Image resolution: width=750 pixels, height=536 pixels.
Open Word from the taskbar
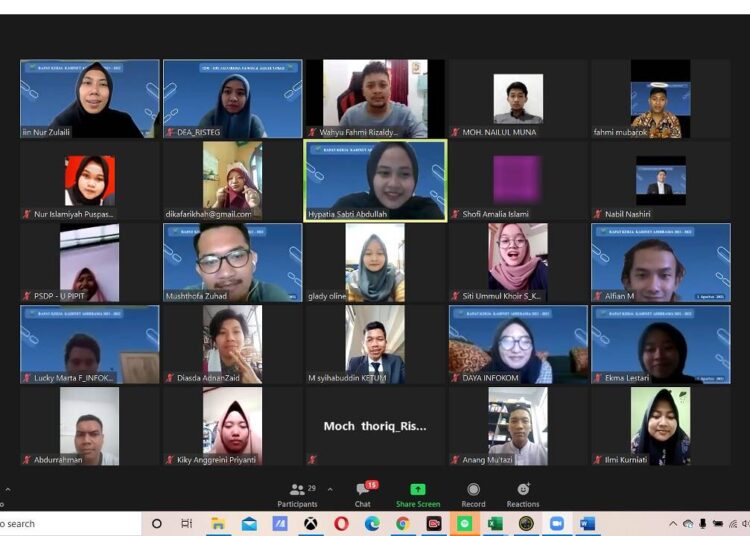[587, 524]
